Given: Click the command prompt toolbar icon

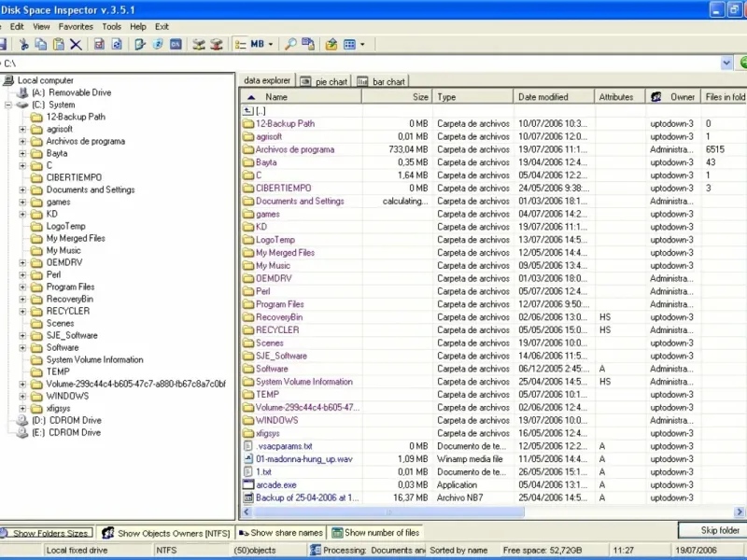Looking at the screenshot, I should pos(176,44).
